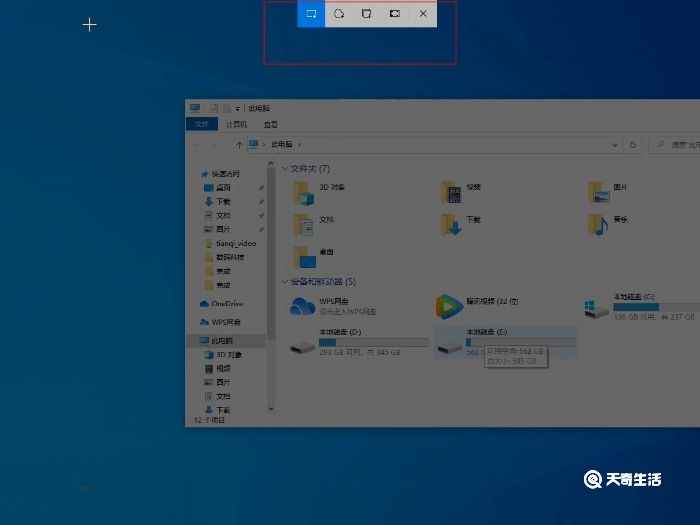Switch to the 计算机 ribbon tab
The height and width of the screenshot is (525, 700).
236,125
